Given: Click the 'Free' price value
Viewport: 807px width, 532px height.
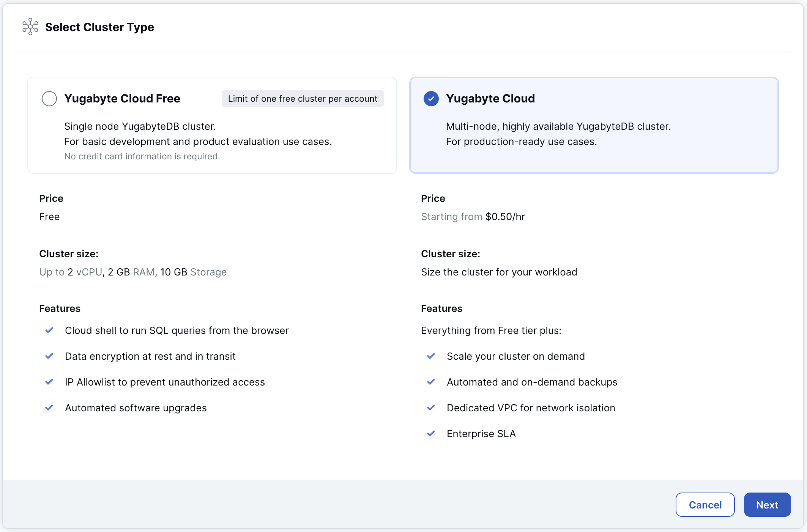Looking at the screenshot, I should click(x=49, y=217).
